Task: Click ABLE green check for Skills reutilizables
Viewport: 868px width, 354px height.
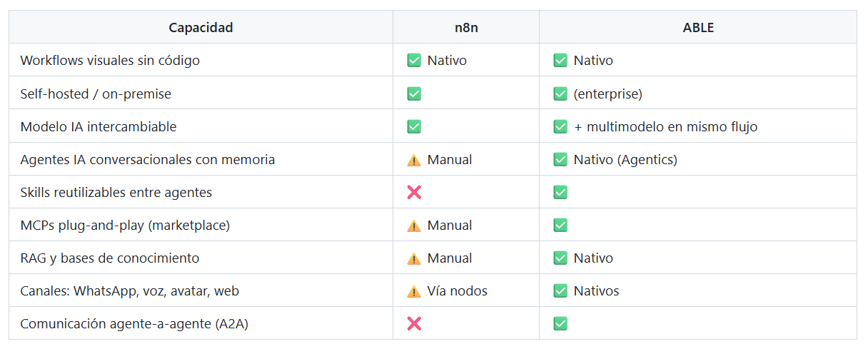Action: coord(560,192)
